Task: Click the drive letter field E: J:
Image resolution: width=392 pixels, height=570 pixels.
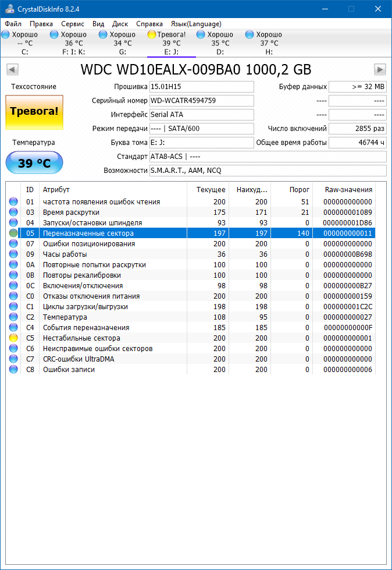Action: click(x=202, y=143)
